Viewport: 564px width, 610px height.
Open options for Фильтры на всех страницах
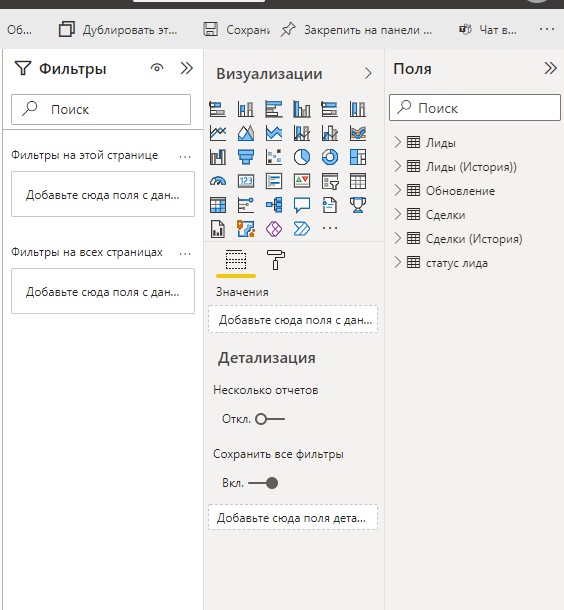point(185,253)
